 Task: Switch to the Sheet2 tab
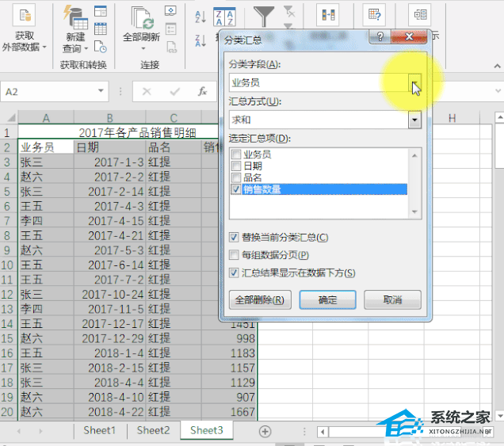pyautogui.click(x=153, y=430)
